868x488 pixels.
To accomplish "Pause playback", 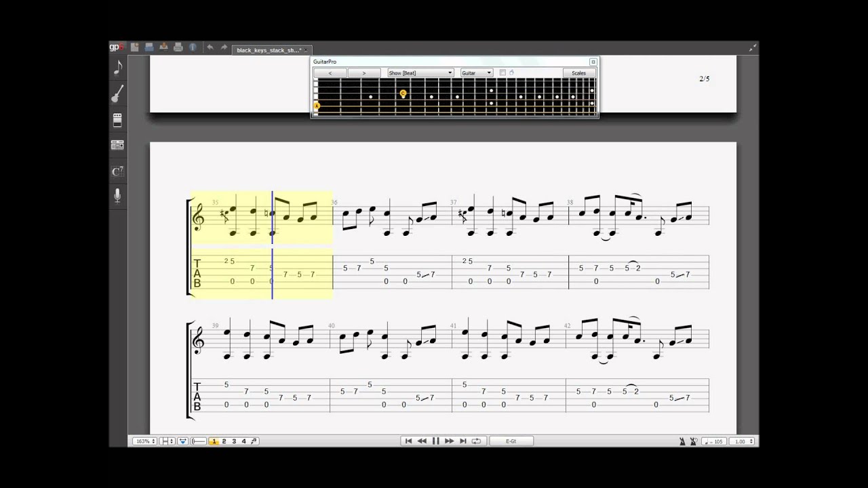I will click(436, 441).
